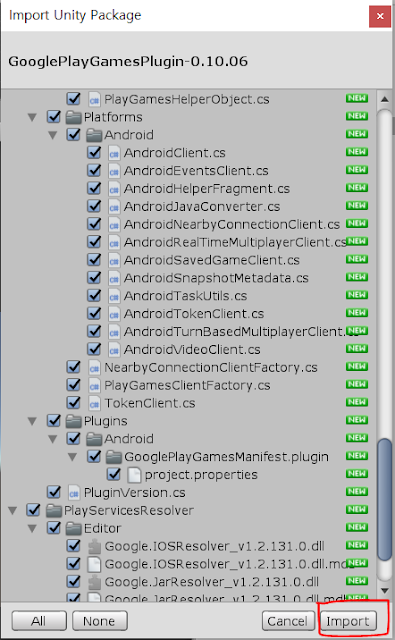This screenshot has width=395, height=640.
Task: Collapse the PlayServicesResolver folder
Action: pyautogui.click(x=12, y=511)
